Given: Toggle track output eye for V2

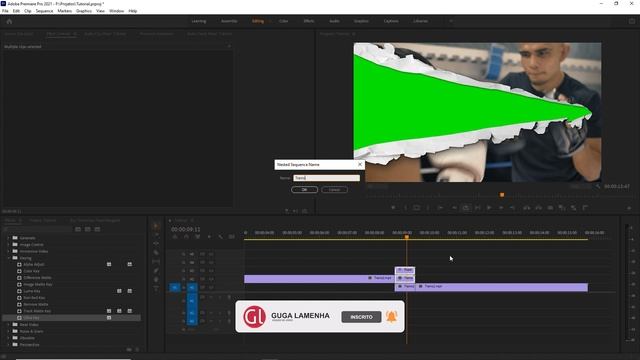Looking at the screenshot, I should click(211, 279).
